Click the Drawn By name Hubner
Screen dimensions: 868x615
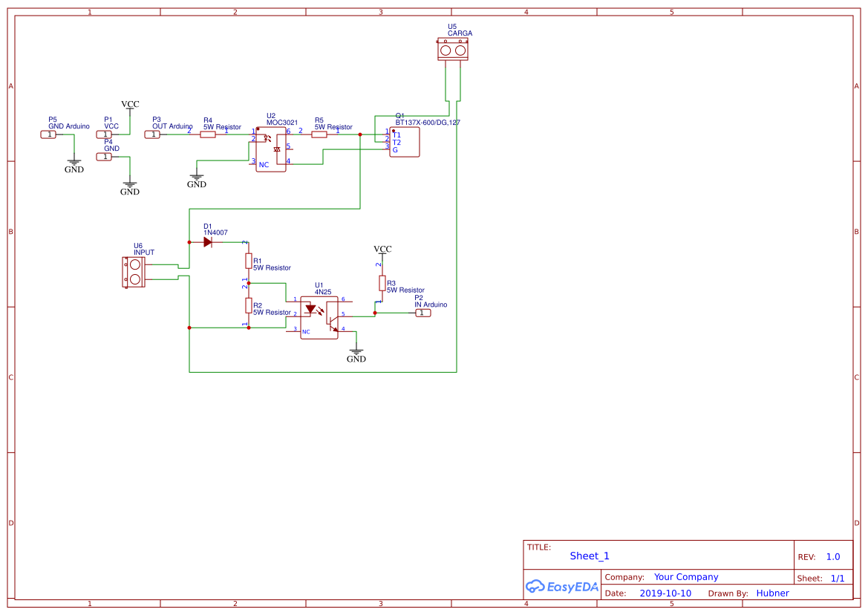(772, 593)
